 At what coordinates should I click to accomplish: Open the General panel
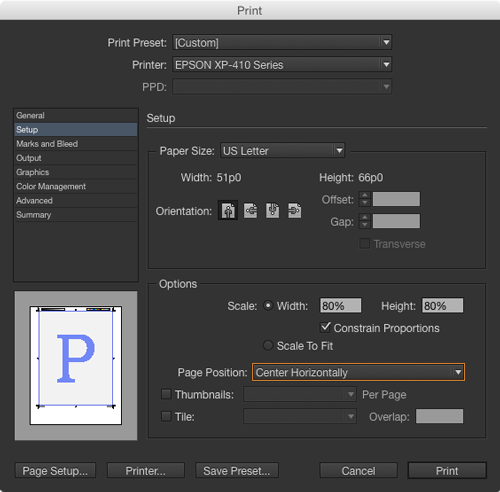pos(76,116)
